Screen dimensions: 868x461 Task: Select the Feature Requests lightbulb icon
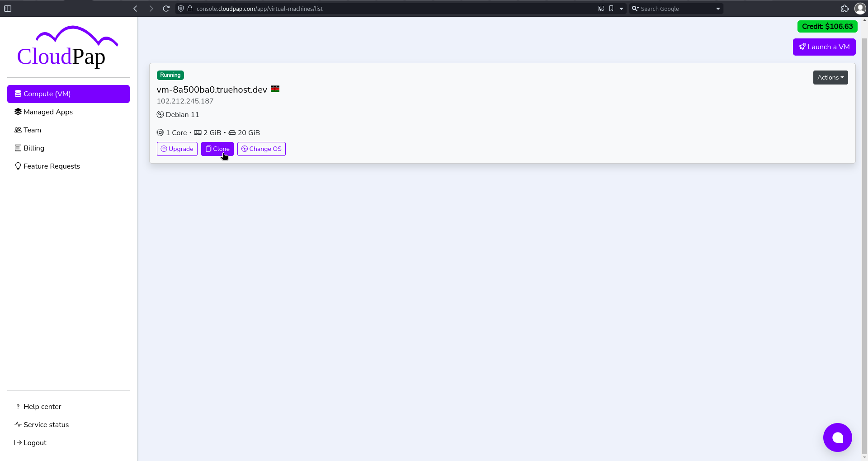point(18,166)
